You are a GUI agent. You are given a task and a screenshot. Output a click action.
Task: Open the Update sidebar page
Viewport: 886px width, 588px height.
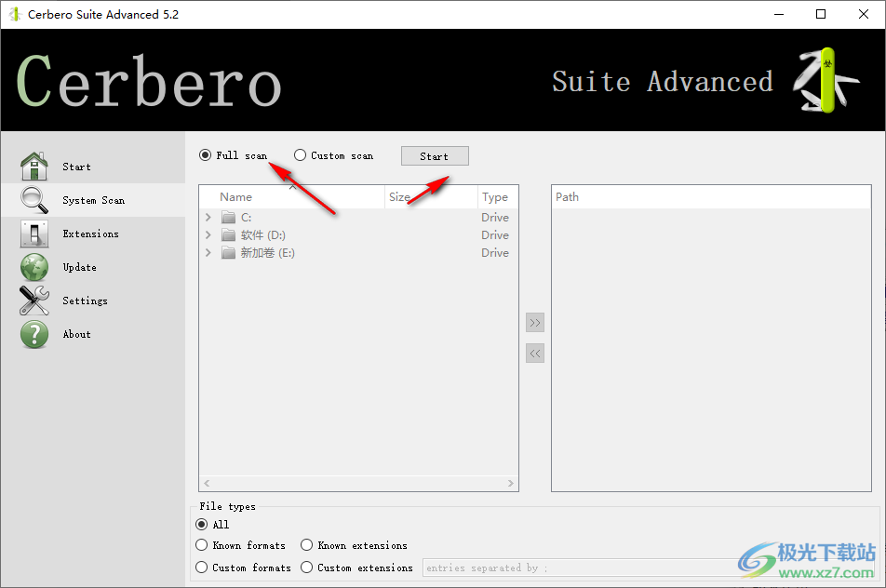(x=93, y=267)
